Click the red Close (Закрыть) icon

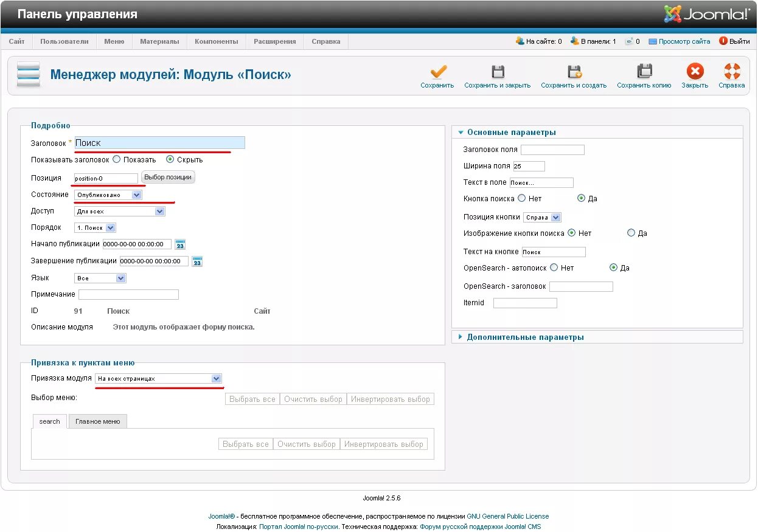pyautogui.click(x=695, y=71)
